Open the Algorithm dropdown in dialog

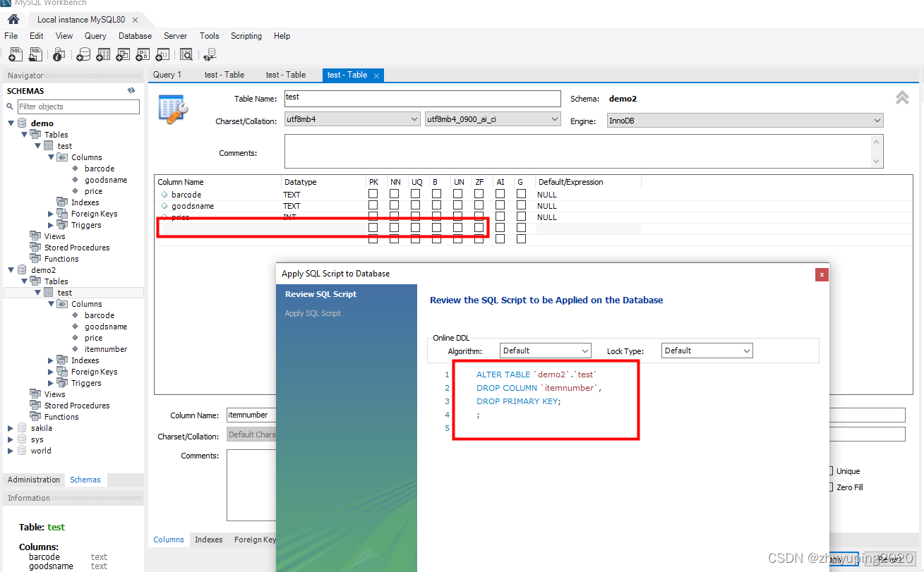coord(546,351)
